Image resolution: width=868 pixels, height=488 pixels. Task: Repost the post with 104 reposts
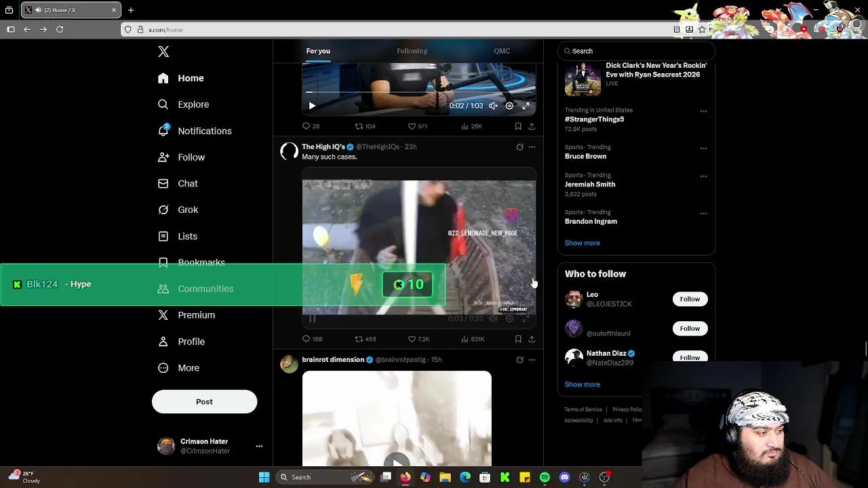click(x=365, y=126)
